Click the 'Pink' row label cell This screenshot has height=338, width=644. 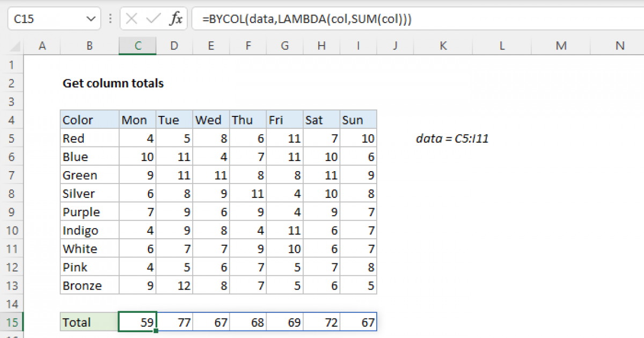pyautogui.click(x=89, y=267)
